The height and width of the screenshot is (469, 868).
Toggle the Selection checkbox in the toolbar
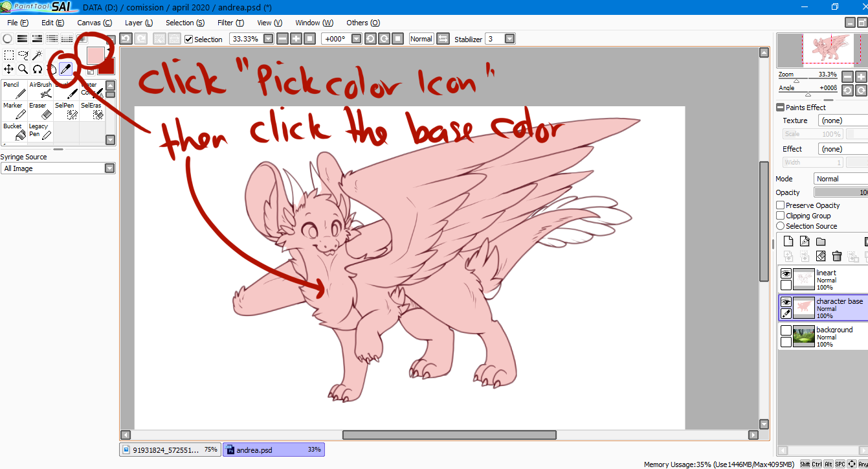[189, 39]
